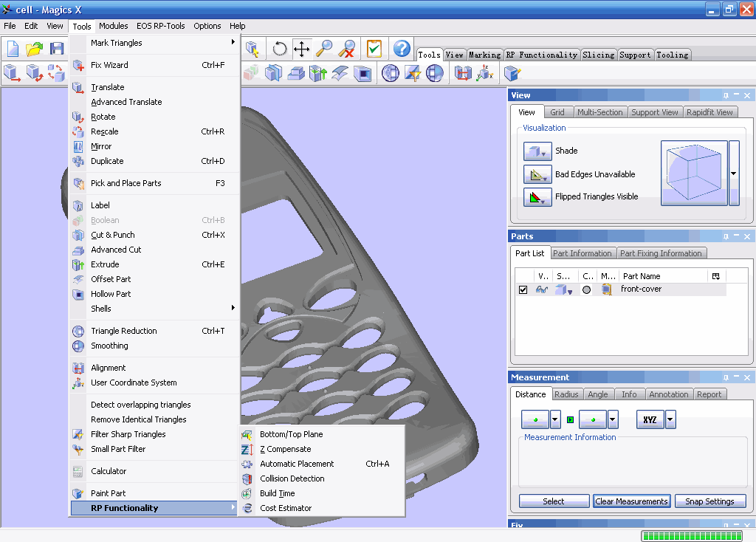Click the Smoothing icon in the Tools toolbar
This screenshot has height=542, width=756.
pyautogui.click(x=434, y=73)
